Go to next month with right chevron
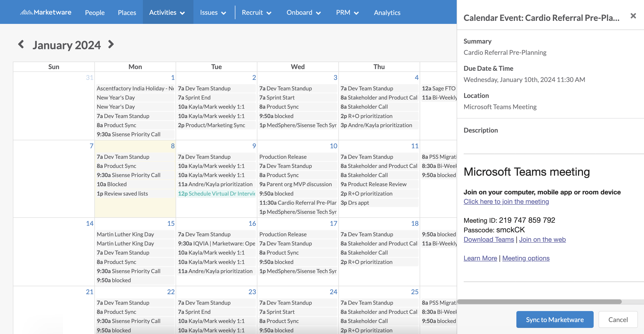The image size is (644, 334). tap(111, 45)
